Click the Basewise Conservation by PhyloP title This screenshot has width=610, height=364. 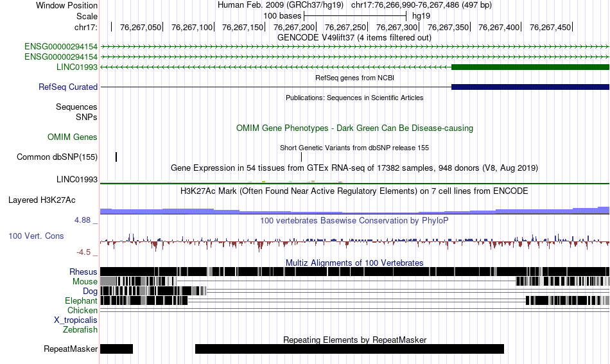pyautogui.click(x=354, y=220)
